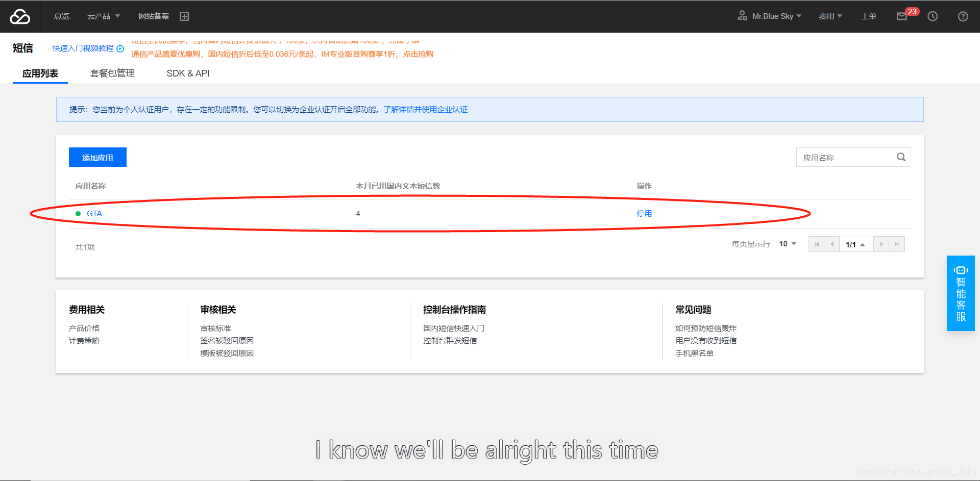Open 工单 in top navigation
The height and width of the screenshot is (481, 980).
tap(869, 16)
